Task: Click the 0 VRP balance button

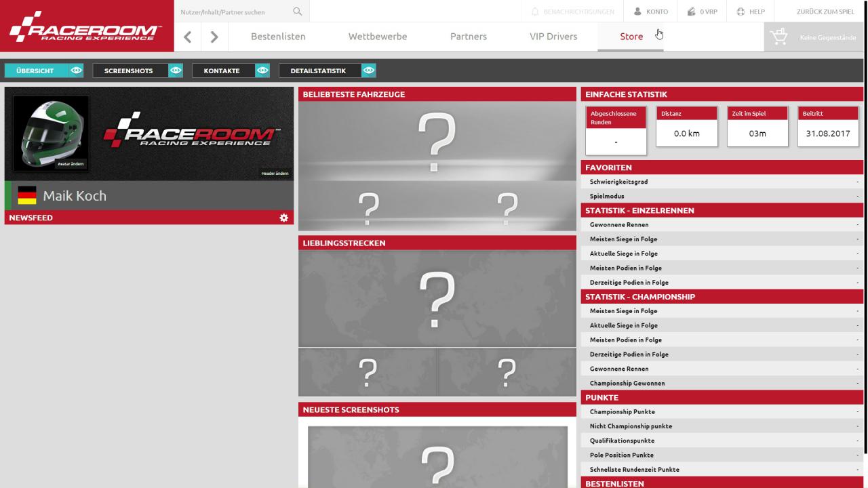Action: tap(702, 12)
